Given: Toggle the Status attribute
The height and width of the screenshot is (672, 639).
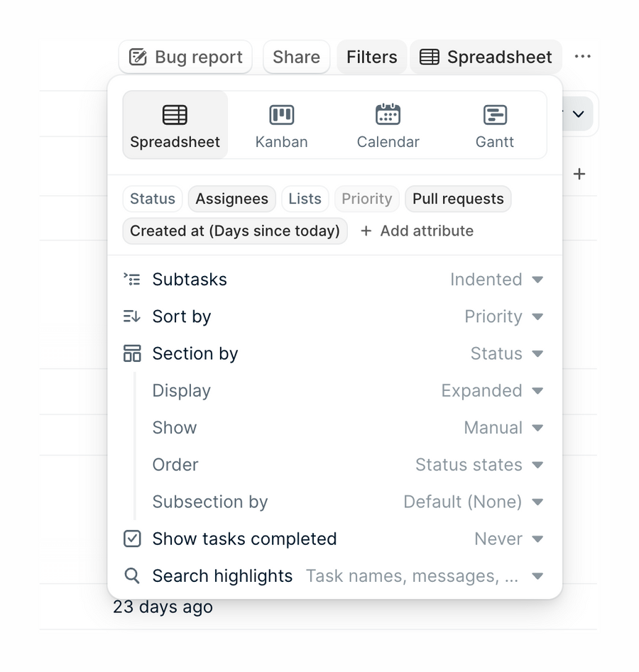Looking at the screenshot, I should point(152,199).
